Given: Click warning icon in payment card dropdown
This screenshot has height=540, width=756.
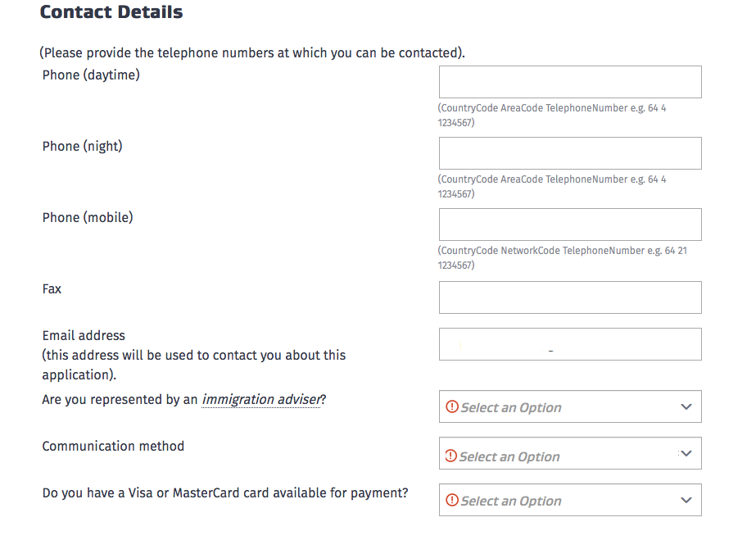Looking at the screenshot, I should coord(452,500).
